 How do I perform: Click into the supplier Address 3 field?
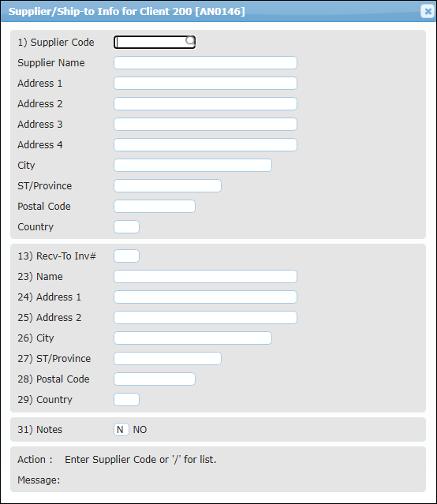[x=205, y=125]
